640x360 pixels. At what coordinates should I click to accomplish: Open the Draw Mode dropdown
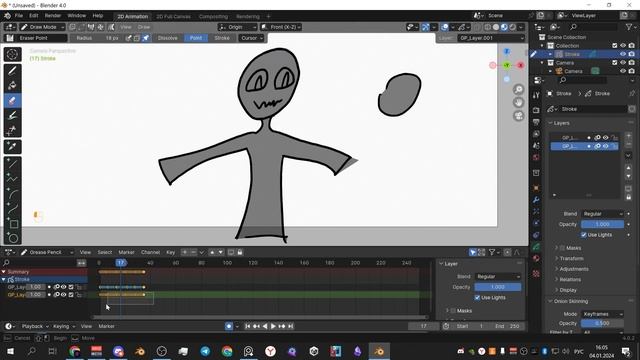(x=42, y=27)
